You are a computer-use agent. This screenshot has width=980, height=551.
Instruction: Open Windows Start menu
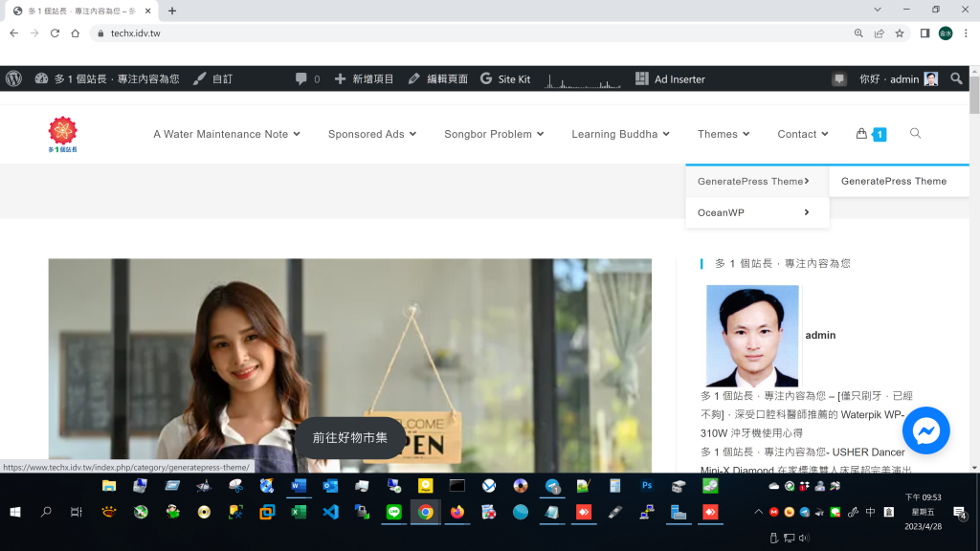click(x=15, y=513)
